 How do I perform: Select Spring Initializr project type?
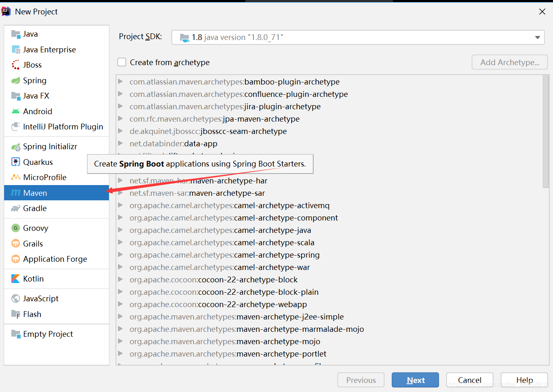57,147
